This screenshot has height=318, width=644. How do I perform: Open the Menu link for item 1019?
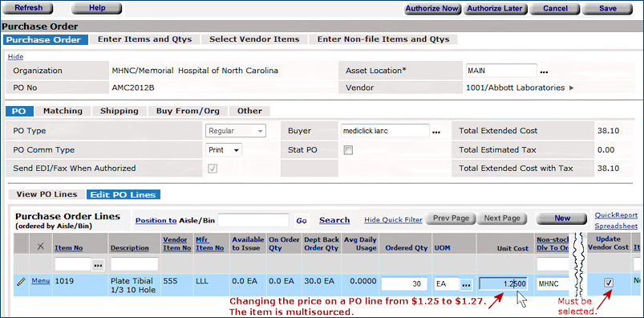[41, 281]
